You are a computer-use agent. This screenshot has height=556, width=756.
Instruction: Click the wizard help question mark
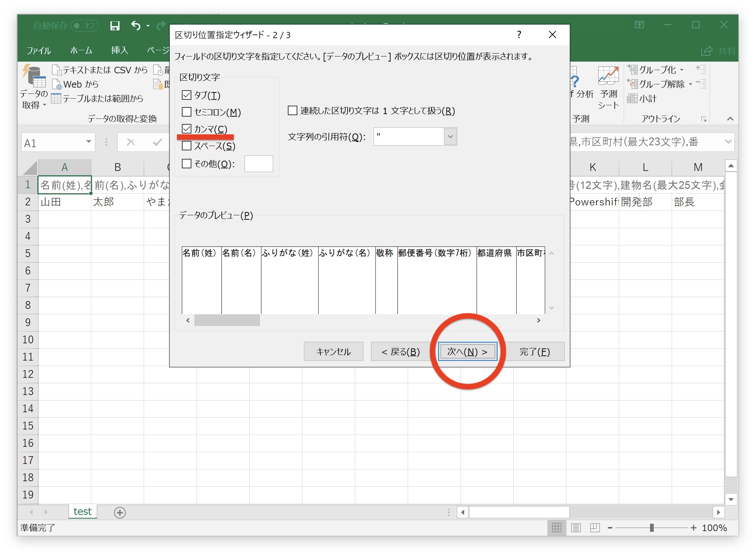(519, 35)
